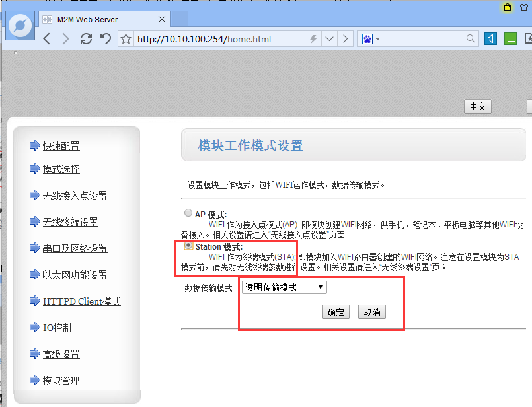
Task: Open the 透明传输模式 data mode dropdown
Action: tap(284, 287)
